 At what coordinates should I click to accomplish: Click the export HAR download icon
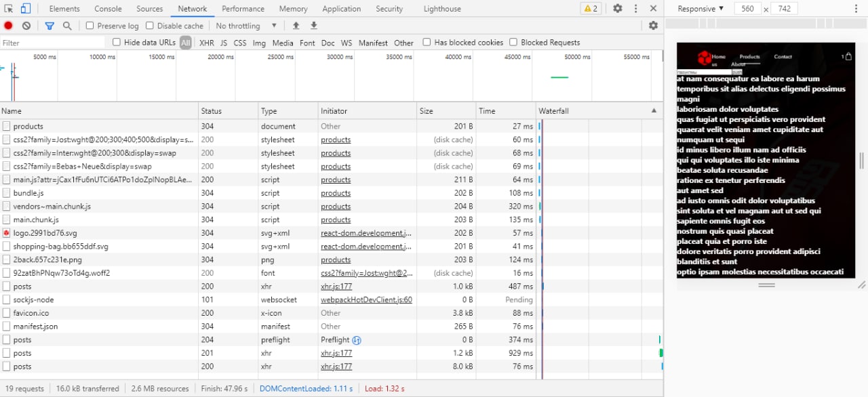[314, 26]
